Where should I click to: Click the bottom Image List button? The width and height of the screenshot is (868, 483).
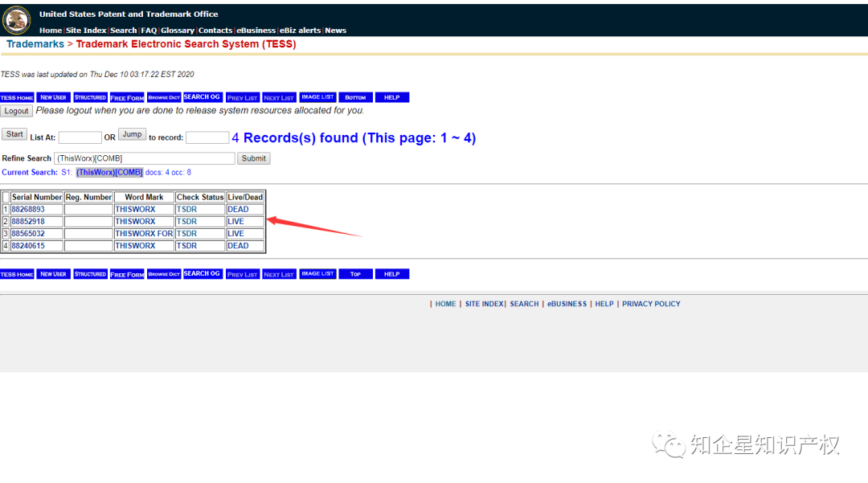tap(317, 274)
